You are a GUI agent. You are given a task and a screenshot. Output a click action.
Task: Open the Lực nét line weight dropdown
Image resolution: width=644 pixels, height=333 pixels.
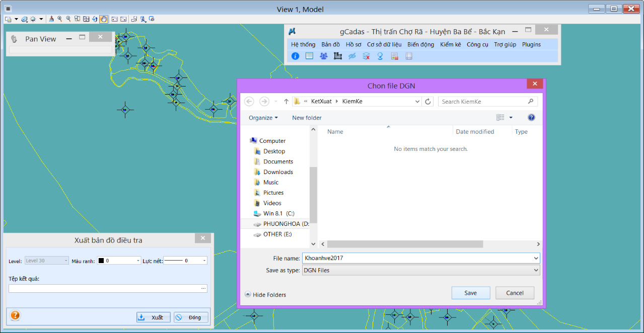[204, 261]
